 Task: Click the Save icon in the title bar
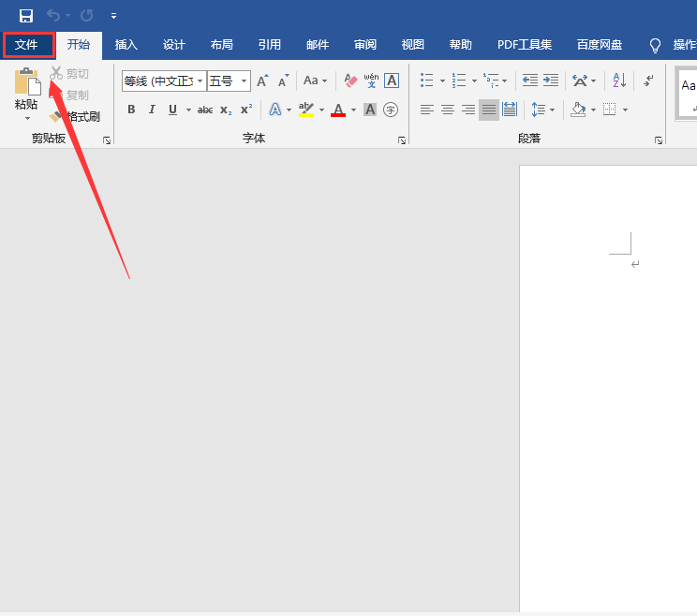(x=26, y=16)
